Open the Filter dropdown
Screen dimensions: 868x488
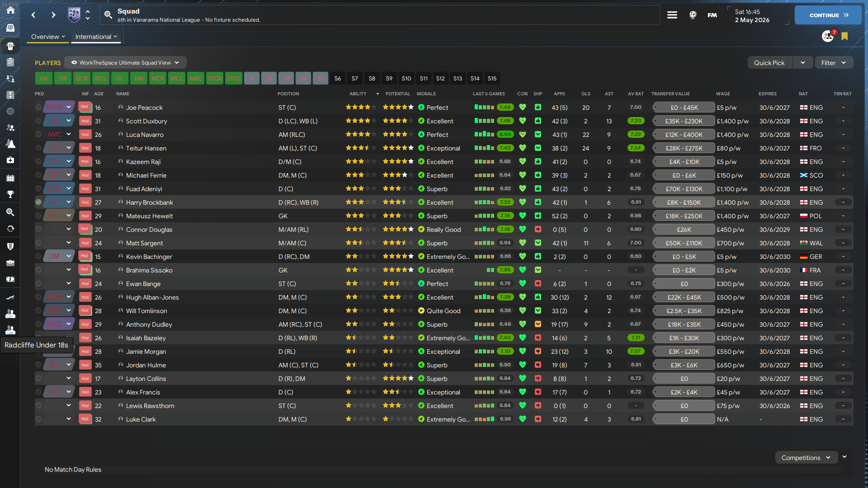click(x=833, y=63)
